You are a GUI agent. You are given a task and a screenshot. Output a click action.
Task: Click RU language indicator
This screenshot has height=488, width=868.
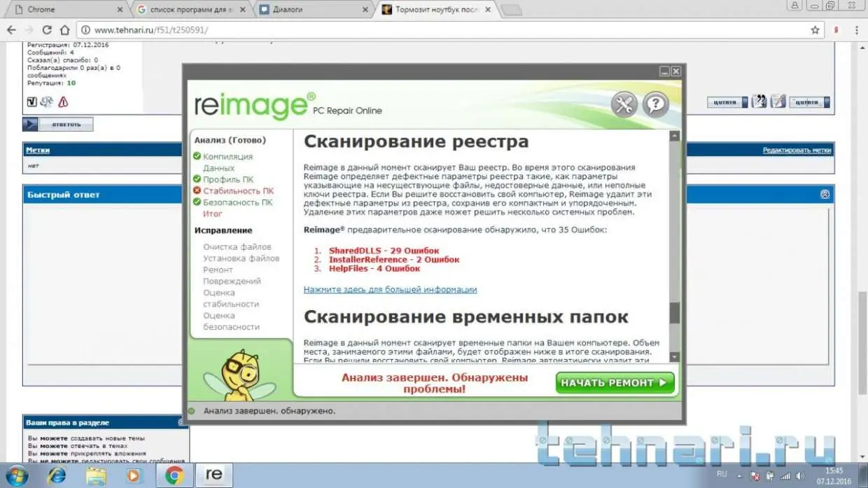tap(722, 474)
